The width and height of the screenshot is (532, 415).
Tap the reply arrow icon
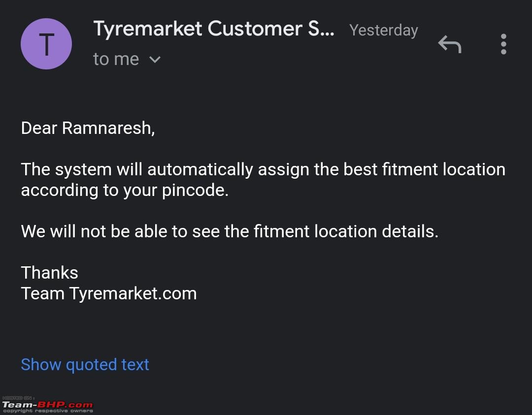(x=450, y=44)
